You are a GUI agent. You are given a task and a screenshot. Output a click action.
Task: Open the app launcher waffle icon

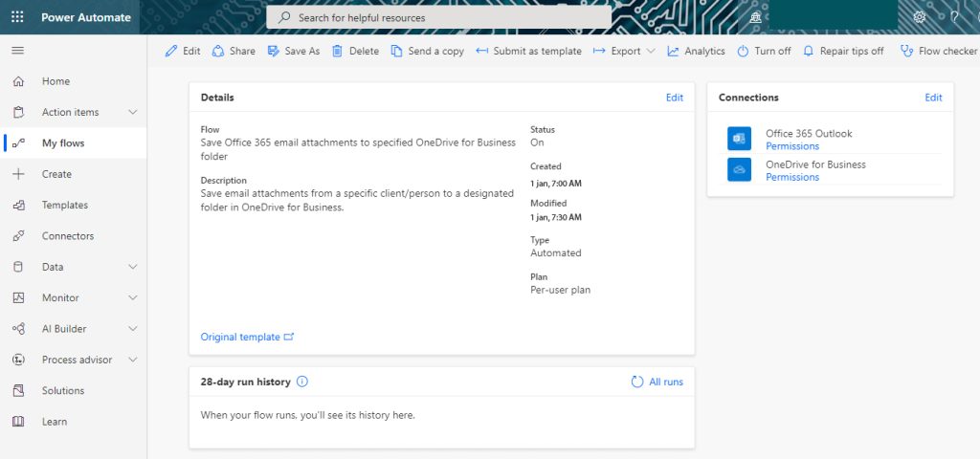17,17
